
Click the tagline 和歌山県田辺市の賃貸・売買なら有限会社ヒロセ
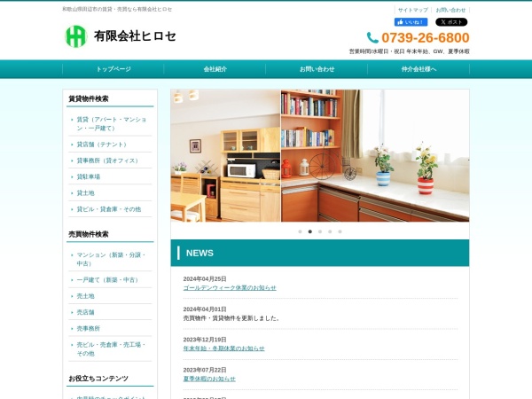[x=117, y=9]
